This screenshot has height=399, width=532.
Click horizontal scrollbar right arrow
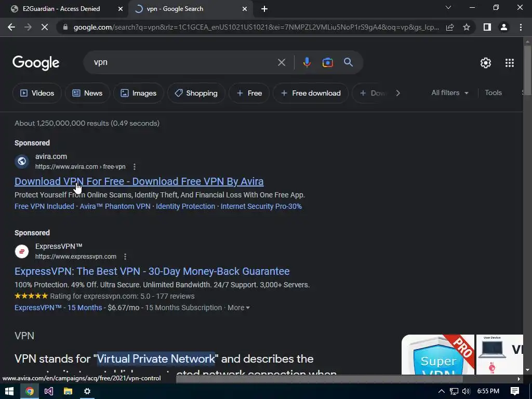(x=518, y=379)
